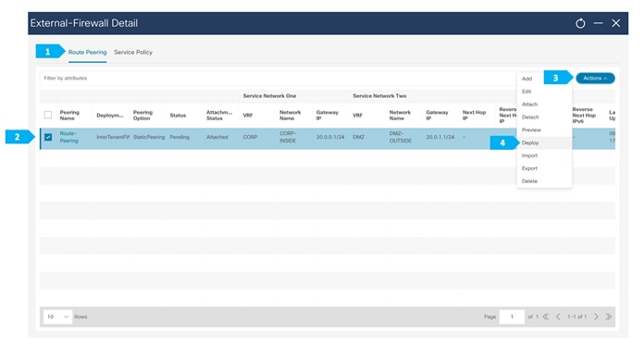Click the Pending status cell
Image resolution: width=644 pixels, height=346 pixels.
point(180,137)
